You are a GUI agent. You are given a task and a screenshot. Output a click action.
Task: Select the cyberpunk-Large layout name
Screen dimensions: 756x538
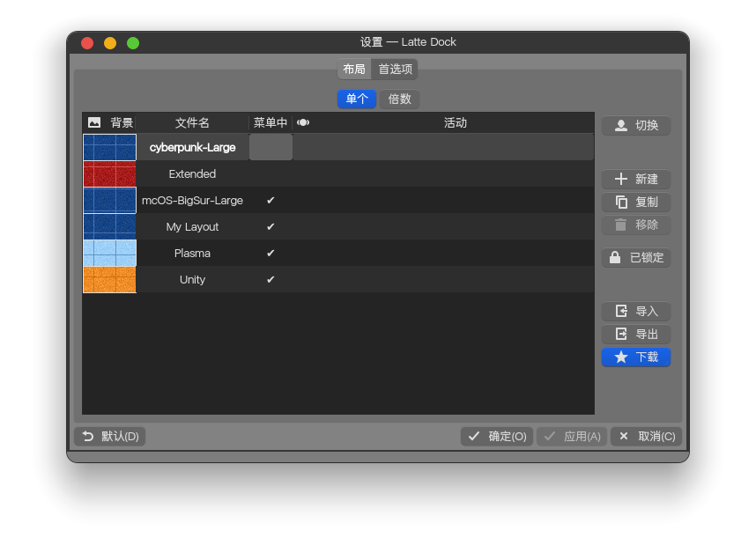point(192,147)
